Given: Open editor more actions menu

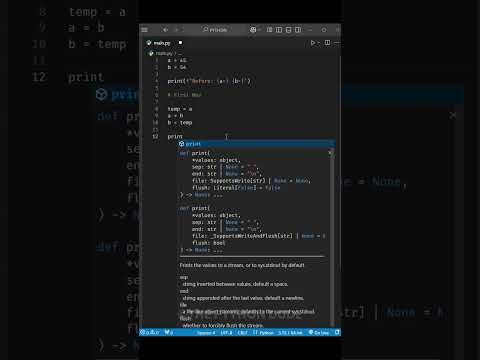Looking at the screenshot, I should [x=337, y=43].
